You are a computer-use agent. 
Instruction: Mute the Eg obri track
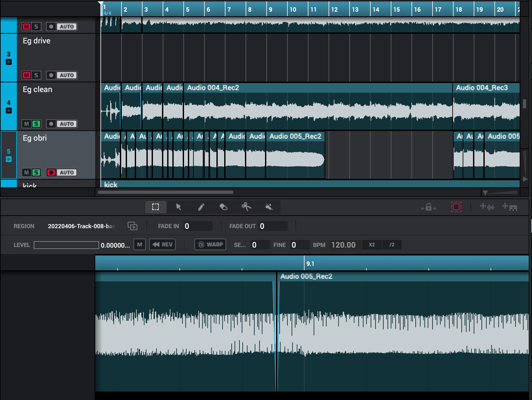27,172
